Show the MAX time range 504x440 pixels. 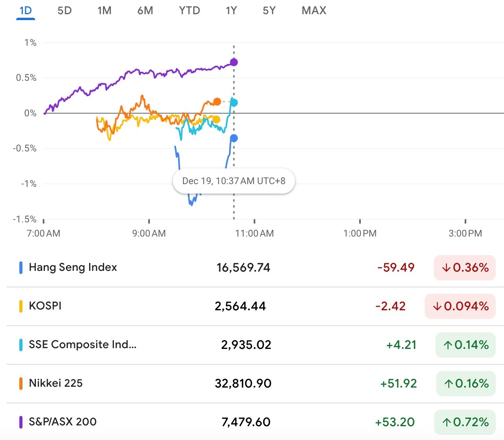314,10
